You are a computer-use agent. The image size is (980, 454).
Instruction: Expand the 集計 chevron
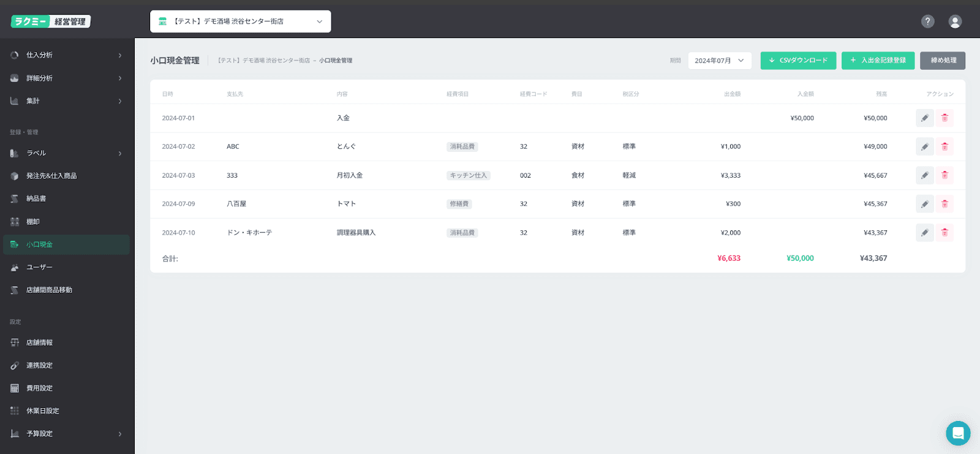[120, 101]
